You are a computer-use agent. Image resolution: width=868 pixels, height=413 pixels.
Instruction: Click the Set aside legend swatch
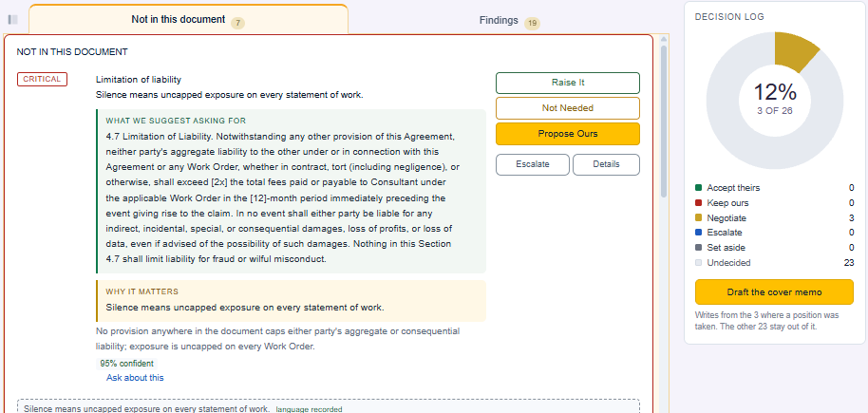click(699, 248)
